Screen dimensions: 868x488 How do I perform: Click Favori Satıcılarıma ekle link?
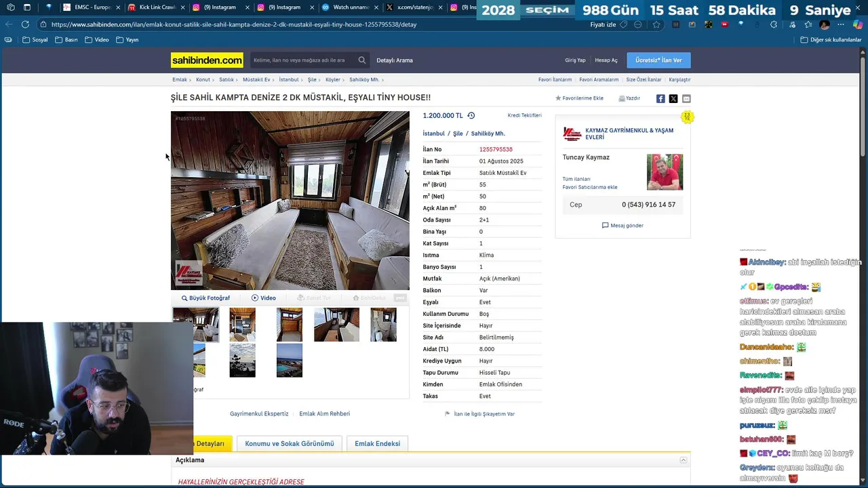click(x=590, y=187)
